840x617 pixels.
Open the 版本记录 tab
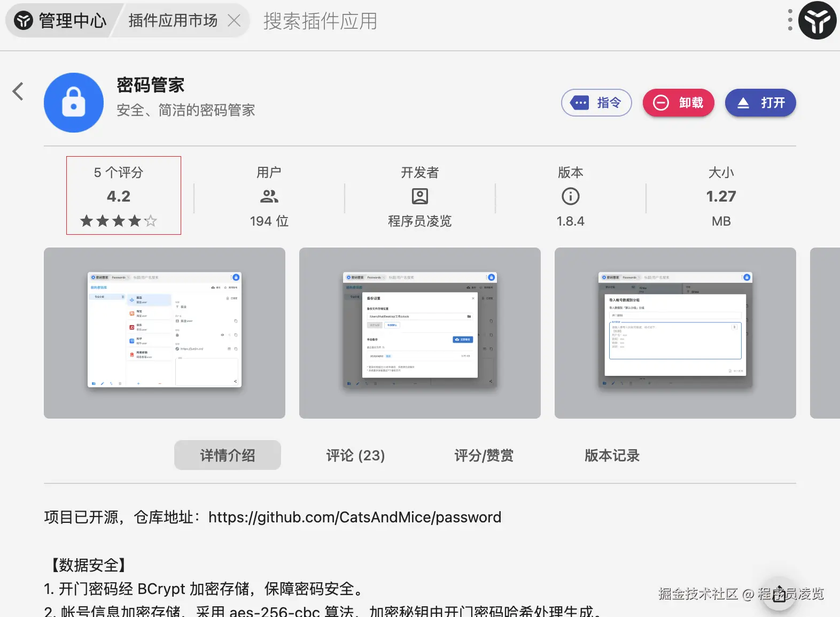[x=612, y=456]
